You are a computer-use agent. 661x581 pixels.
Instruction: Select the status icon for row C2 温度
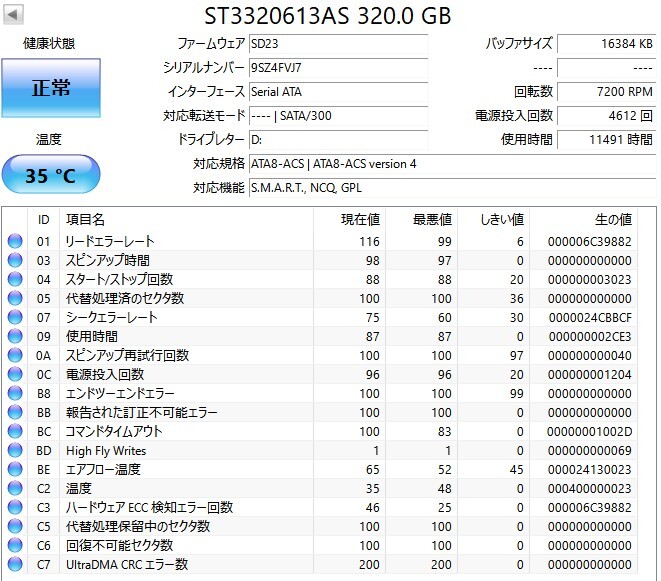tap(15, 488)
